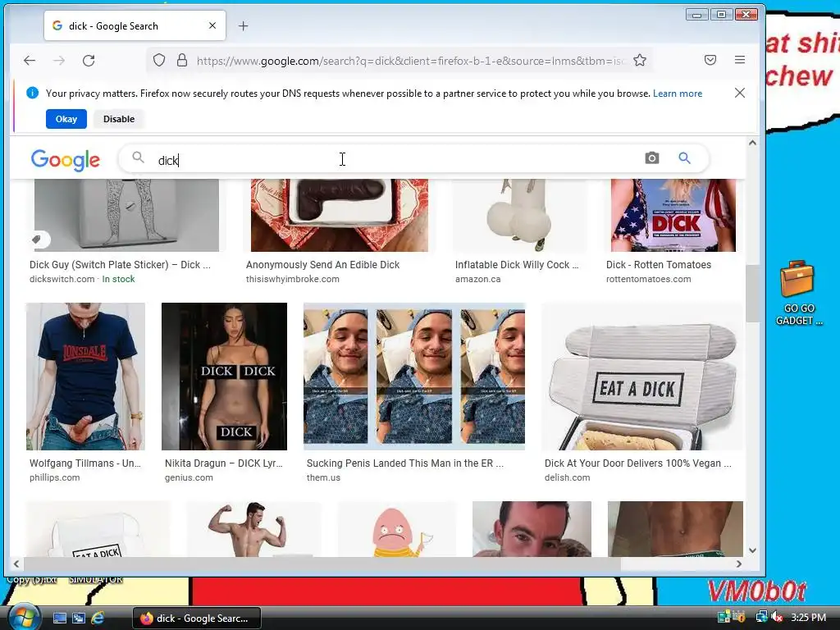The image size is (840, 630).
Task: Open the Rotten Tomatoes movie poster thumbnail
Action: 673,216
